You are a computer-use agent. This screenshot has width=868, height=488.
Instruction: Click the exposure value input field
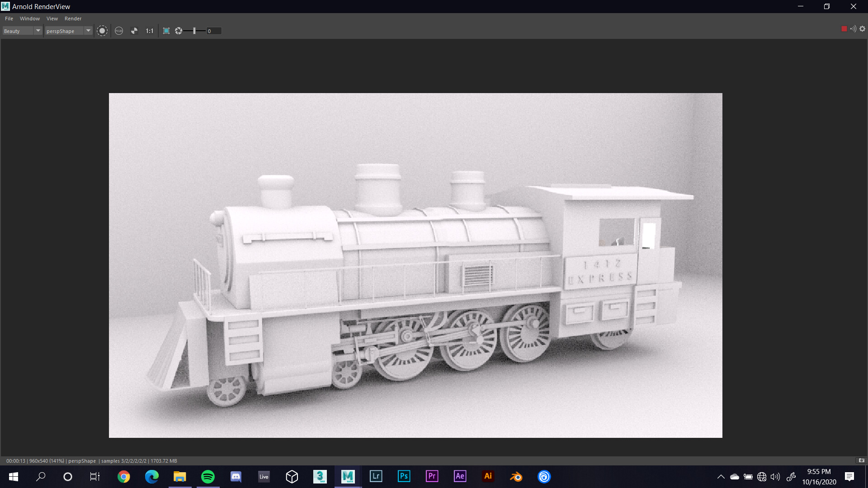tap(213, 31)
